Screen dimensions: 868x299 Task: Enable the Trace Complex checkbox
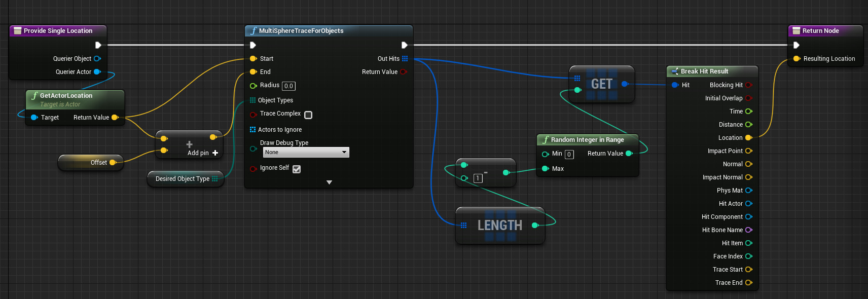click(x=308, y=115)
